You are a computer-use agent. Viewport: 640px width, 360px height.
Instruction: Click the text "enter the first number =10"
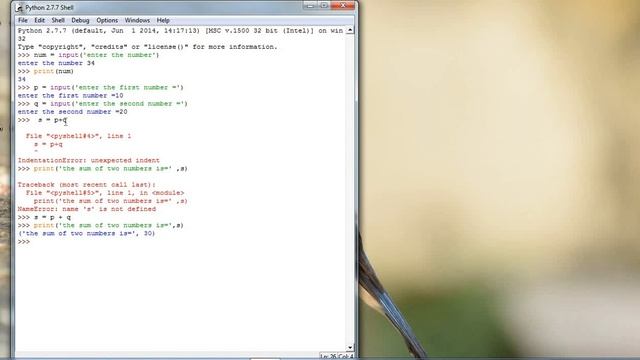click(70, 96)
